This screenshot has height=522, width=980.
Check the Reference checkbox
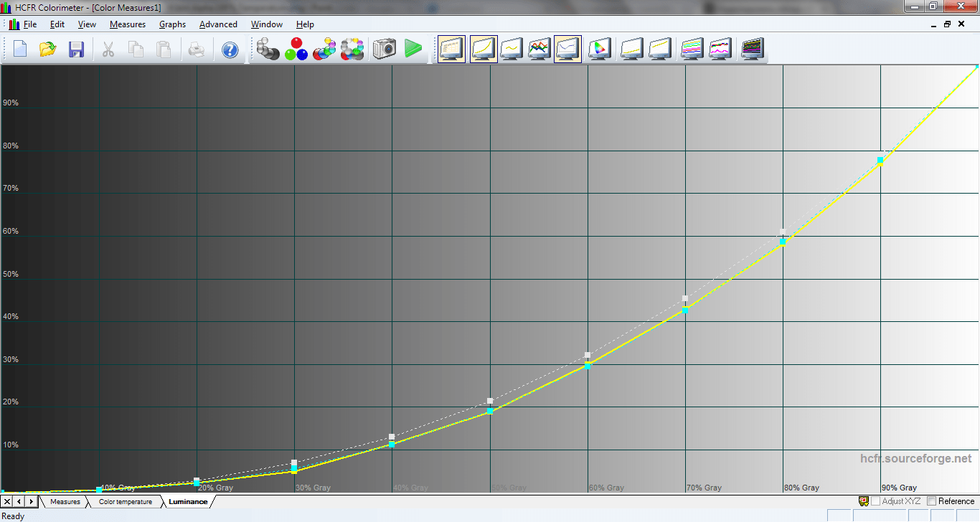pos(932,501)
